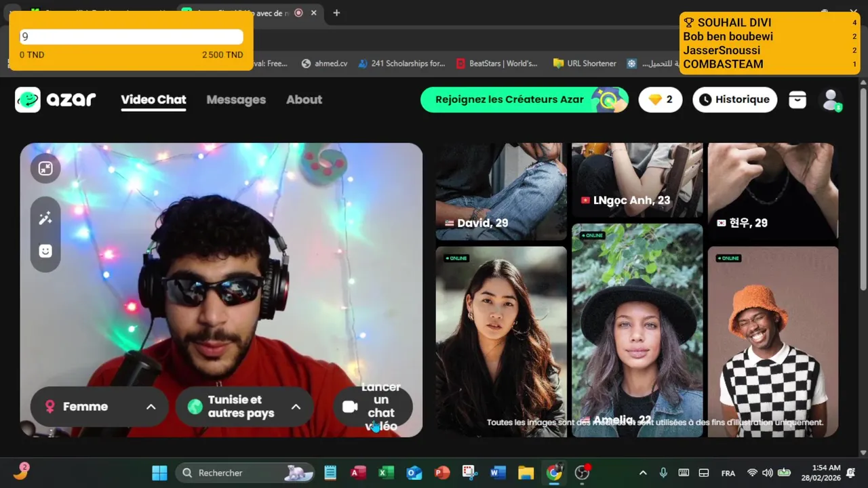Image resolution: width=868 pixels, height=488 pixels.
Task: Open the Messages tab
Action: click(236, 100)
